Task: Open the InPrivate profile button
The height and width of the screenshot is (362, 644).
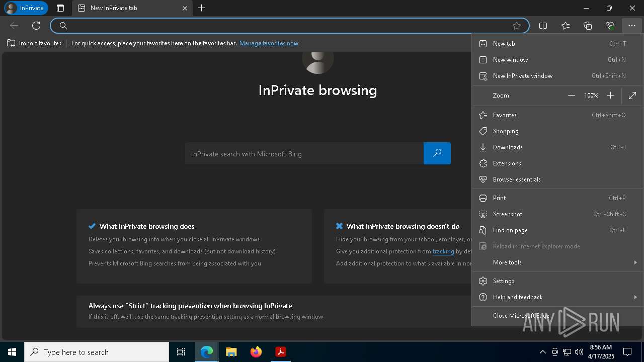Action: click(26, 8)
